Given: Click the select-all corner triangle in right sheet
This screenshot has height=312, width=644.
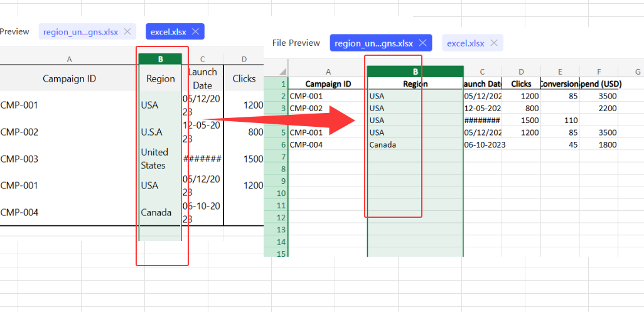Looking at the screenshot, I should [x=282, y=72].
